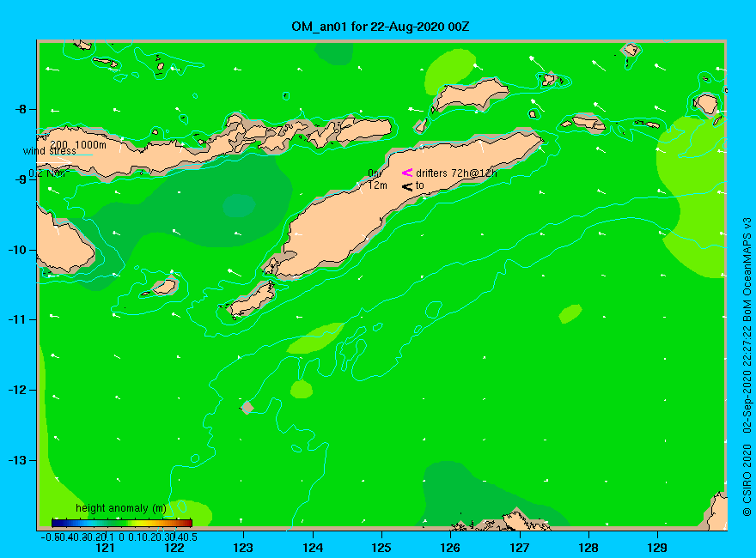The image size is (756, 558).
Task: Click the vertical CSIRO OceanMAPS copyright text
Action: pyautogui.click(x=747, y=367)
